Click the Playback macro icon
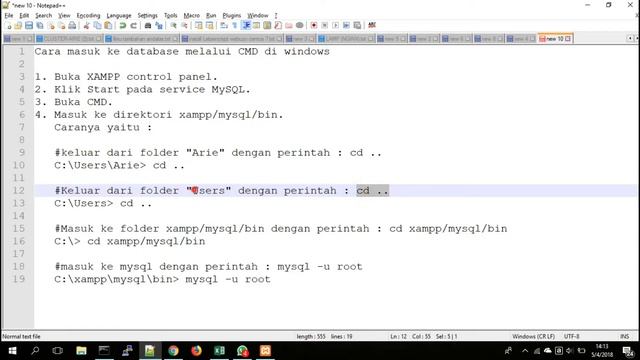This screenshot has height=360, width=640. click(x=336, y=26)
